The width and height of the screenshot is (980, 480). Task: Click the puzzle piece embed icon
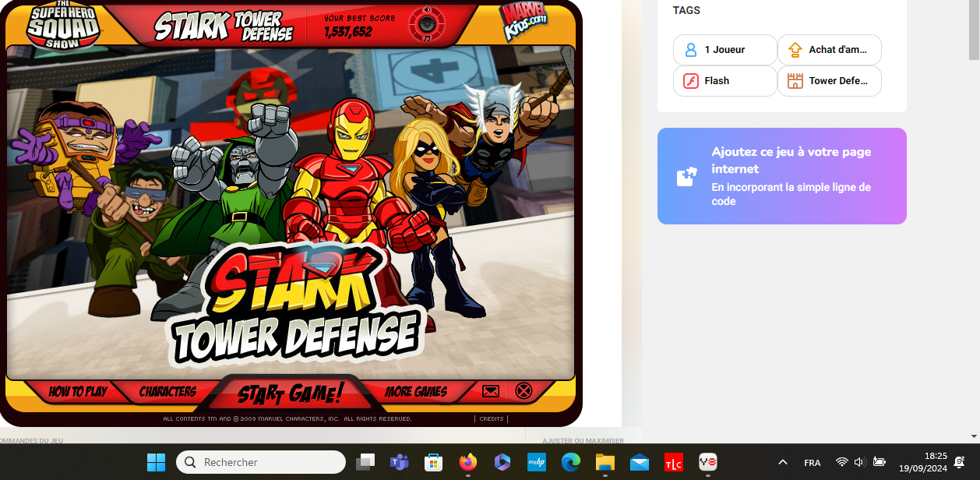686,177
